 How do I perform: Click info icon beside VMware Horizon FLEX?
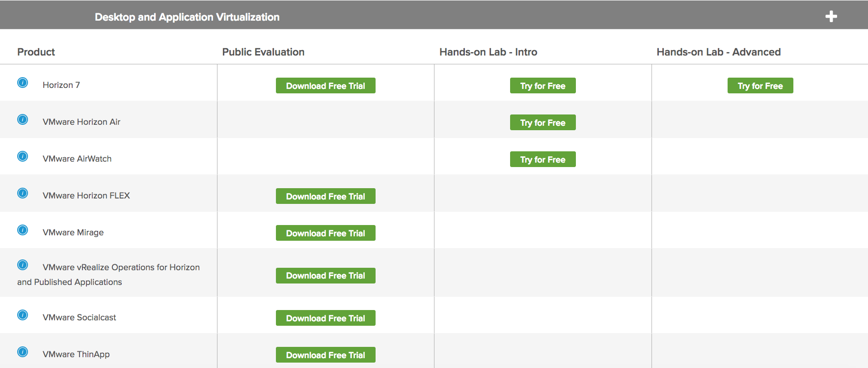point(23,193)
